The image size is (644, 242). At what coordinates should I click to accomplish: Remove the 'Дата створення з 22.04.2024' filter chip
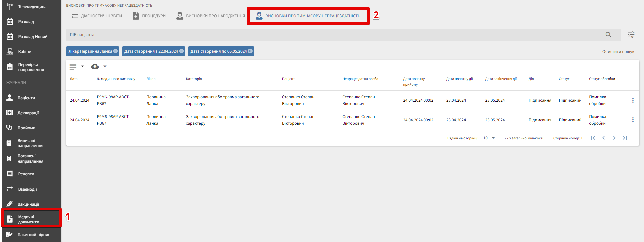(x=181, y=51)
